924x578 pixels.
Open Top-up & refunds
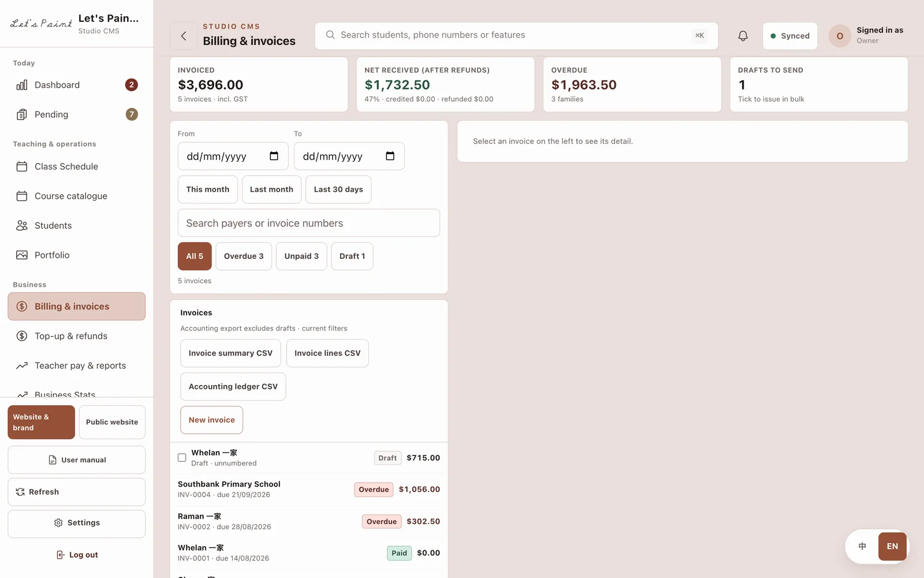click(77, 336)
